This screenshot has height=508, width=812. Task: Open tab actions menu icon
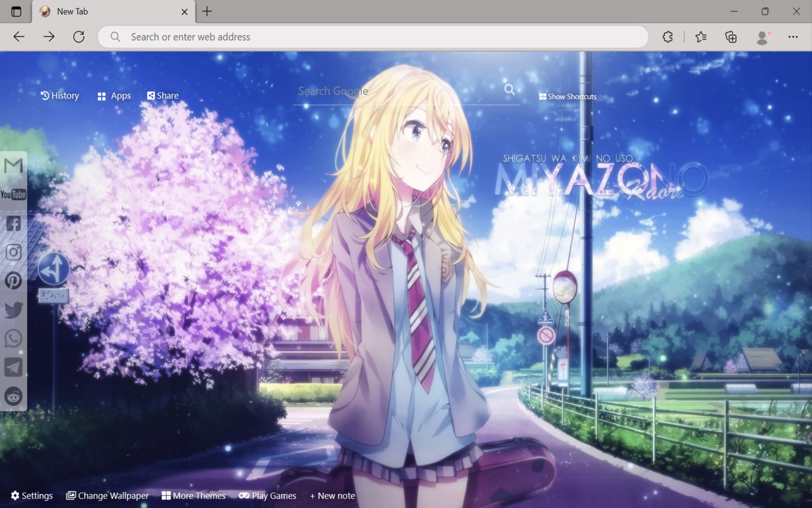pos(16,11)
